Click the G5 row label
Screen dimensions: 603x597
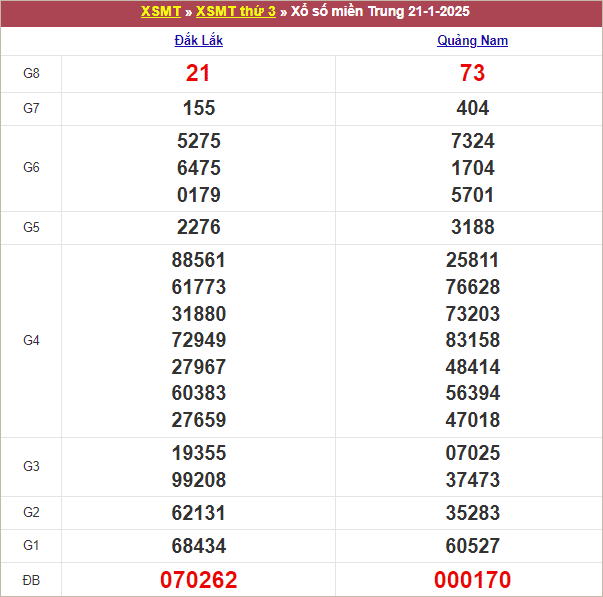[x=31, y=227]
